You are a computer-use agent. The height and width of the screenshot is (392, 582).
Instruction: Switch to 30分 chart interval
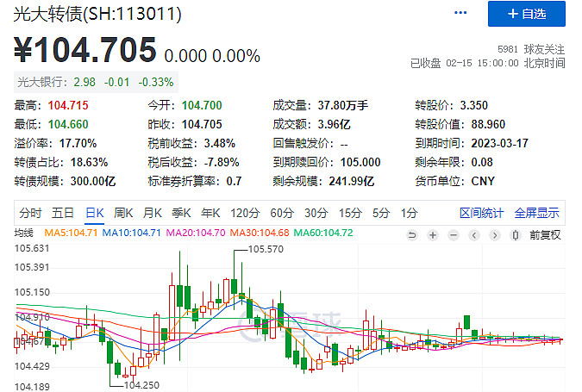316,213
